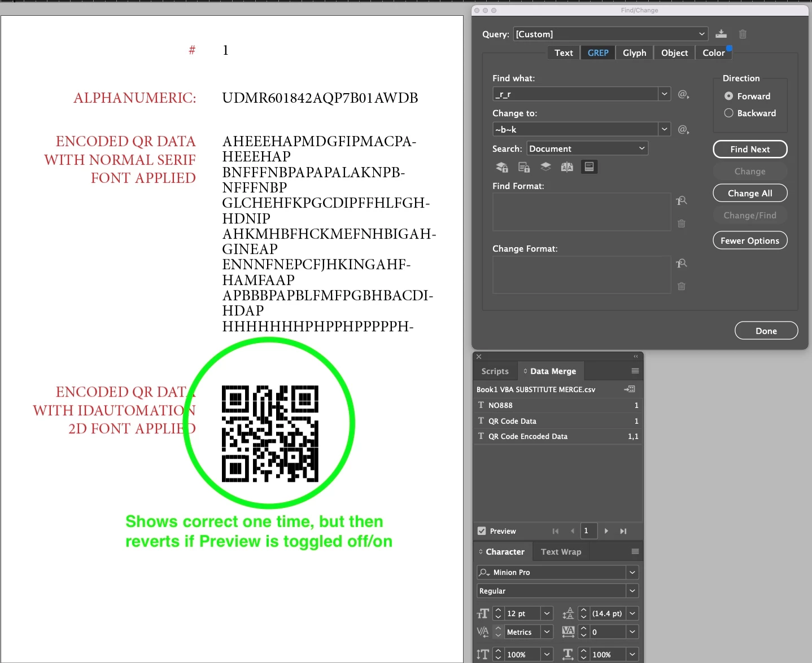Clear Find Format attributes with trash icon
812x663 pixels.
point(682,223)
